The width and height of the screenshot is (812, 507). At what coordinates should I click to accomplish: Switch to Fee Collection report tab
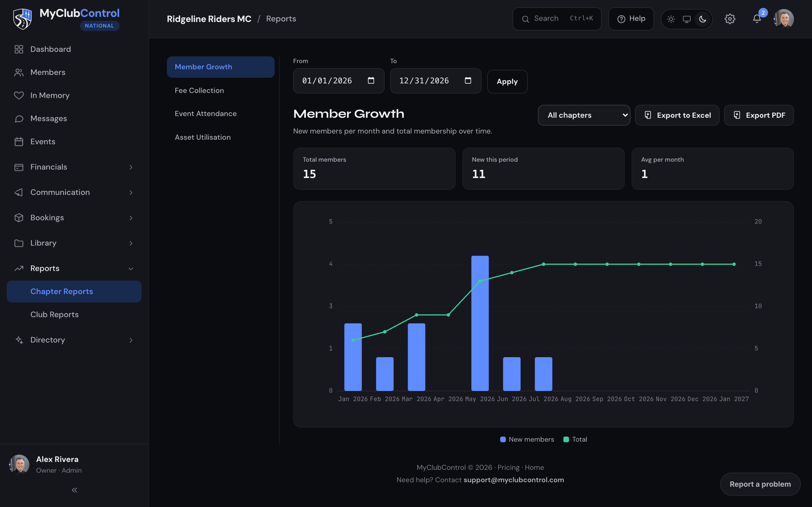pos(199,90)
